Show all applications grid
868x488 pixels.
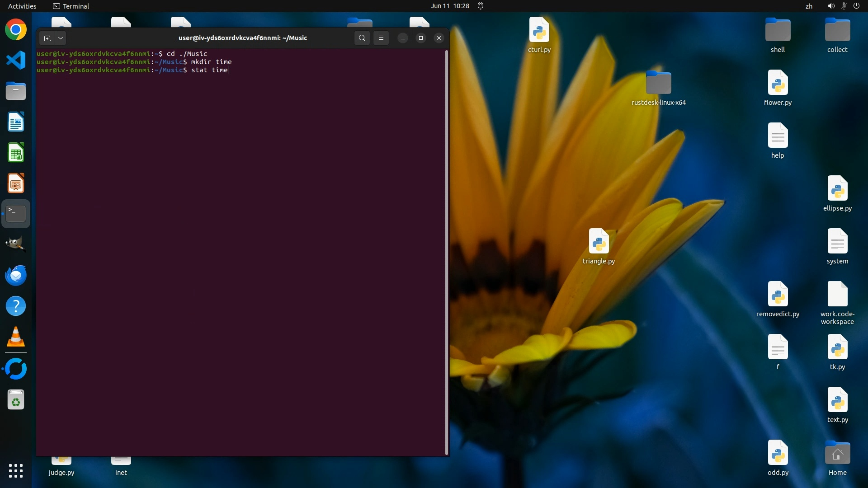16,470
